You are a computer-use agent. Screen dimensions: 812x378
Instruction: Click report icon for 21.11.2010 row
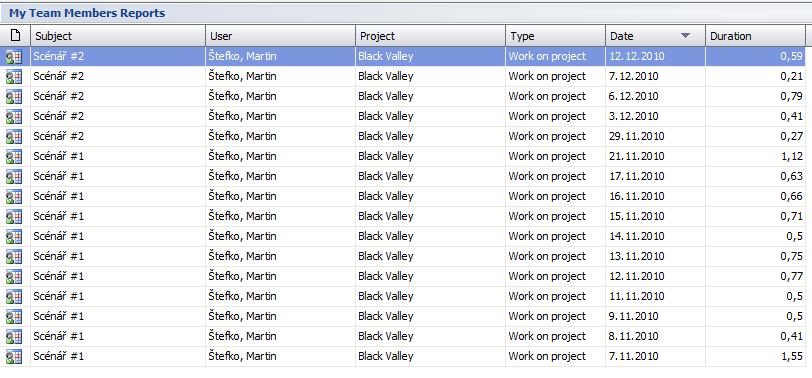click(14, 156)
